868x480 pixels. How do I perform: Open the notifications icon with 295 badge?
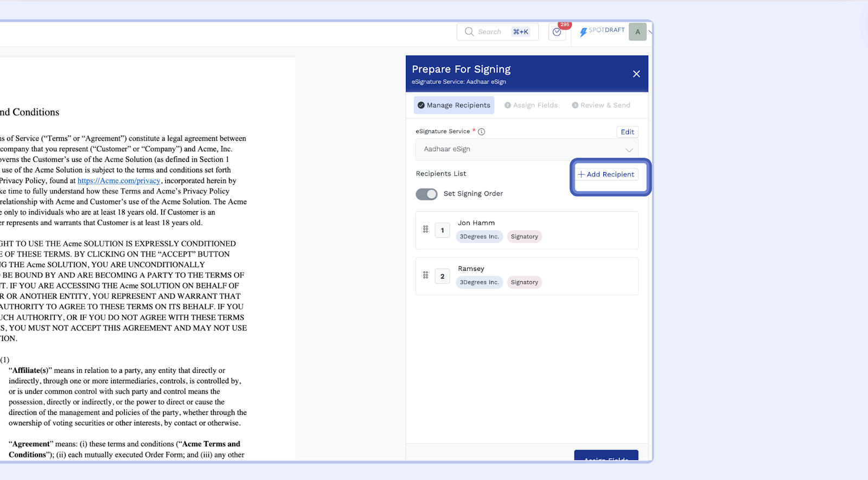557,32
